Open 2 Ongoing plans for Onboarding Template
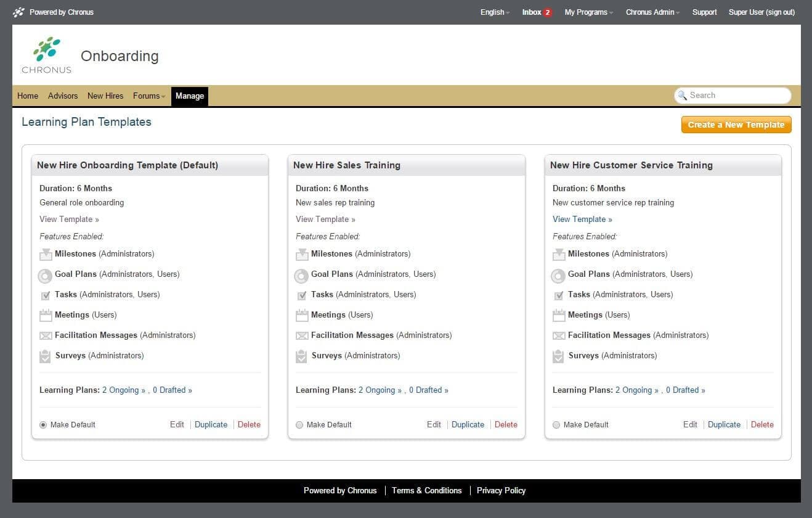The width and height of the screenshot is (812, 518). pyautogui.click(x=124, y=390)
